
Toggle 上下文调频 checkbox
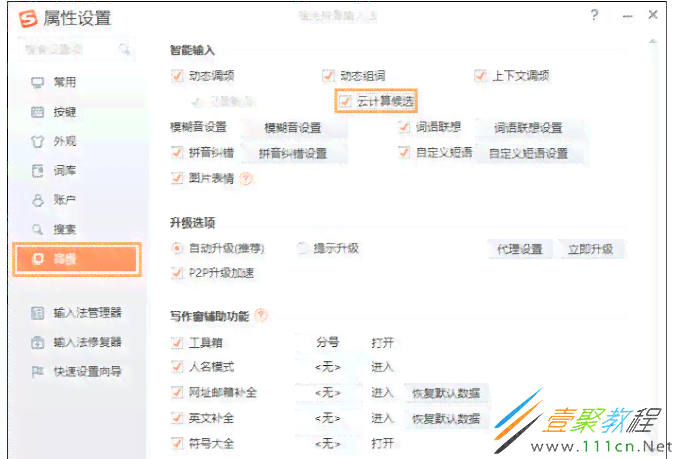click(480, 76)
